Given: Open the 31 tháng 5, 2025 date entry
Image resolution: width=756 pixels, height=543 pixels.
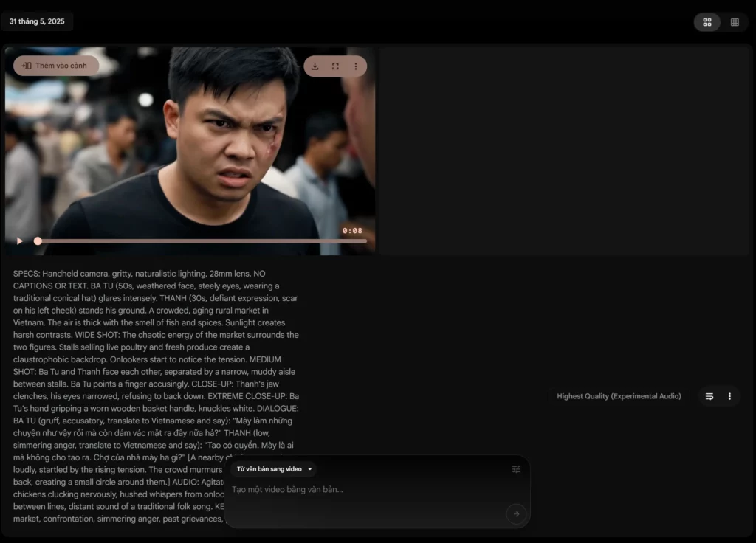Looking at the screenshot, I should point(37,21).
